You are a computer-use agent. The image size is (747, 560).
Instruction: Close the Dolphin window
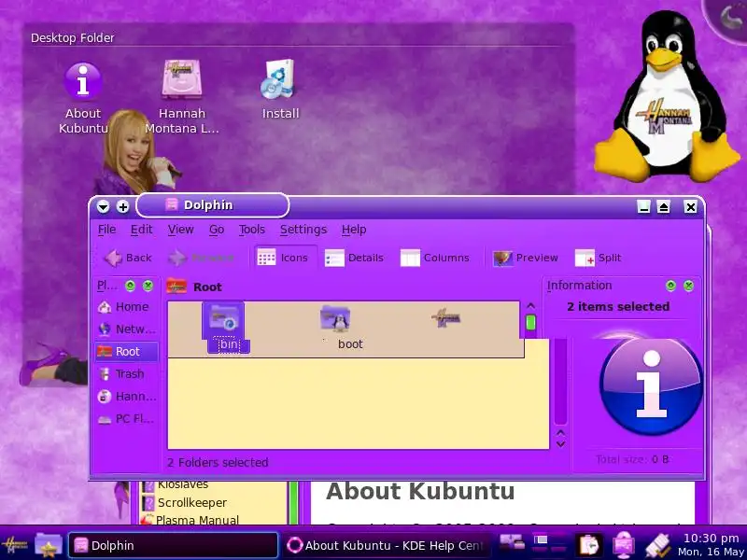(690, 206)
